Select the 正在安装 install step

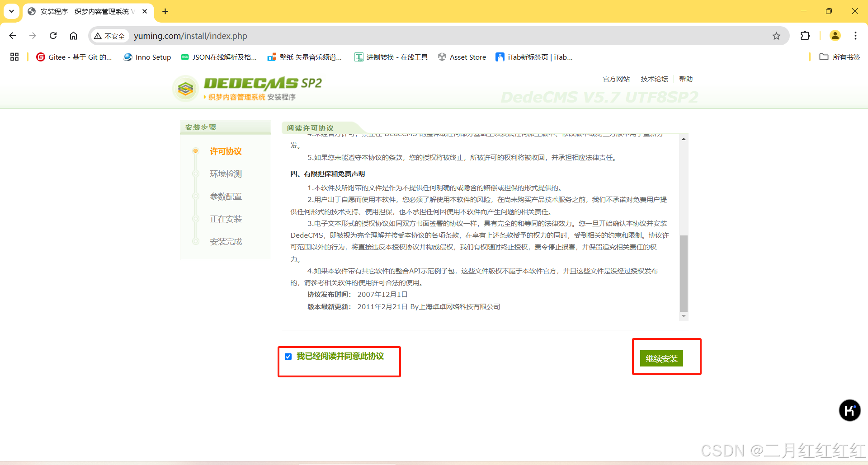click(x=226, y=219)
